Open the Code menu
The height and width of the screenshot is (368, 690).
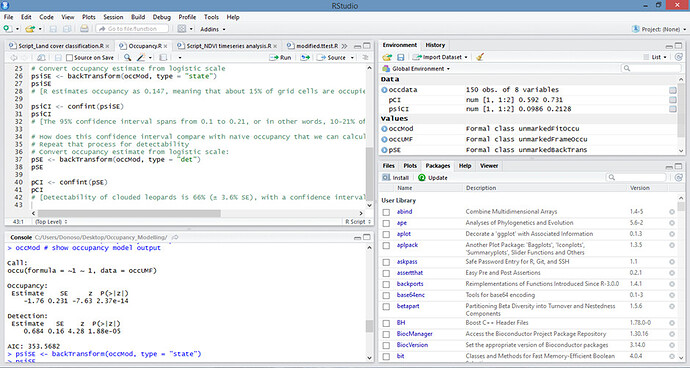pyautogui.click(x=46, y=17)
